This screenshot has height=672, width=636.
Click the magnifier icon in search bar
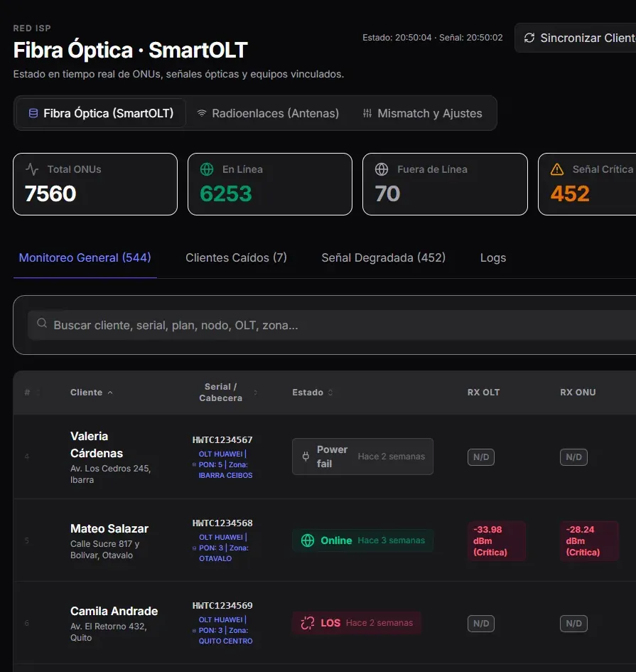41,323
